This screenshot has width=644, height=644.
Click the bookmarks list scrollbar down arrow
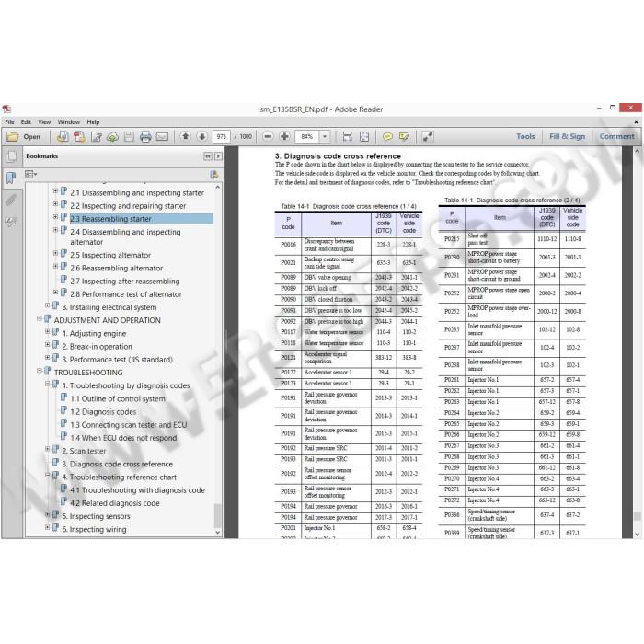(x=218, y=533)
